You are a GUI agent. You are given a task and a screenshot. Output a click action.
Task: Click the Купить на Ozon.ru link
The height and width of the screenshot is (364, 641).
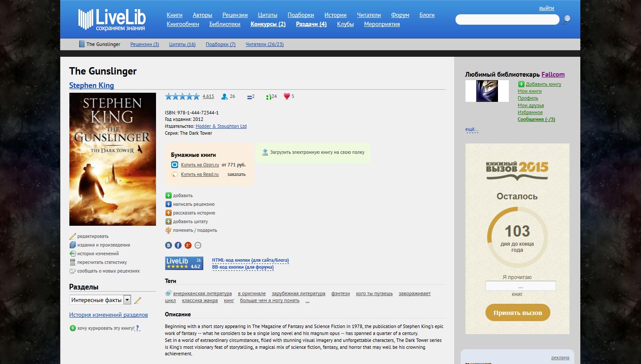click(200, 165)
